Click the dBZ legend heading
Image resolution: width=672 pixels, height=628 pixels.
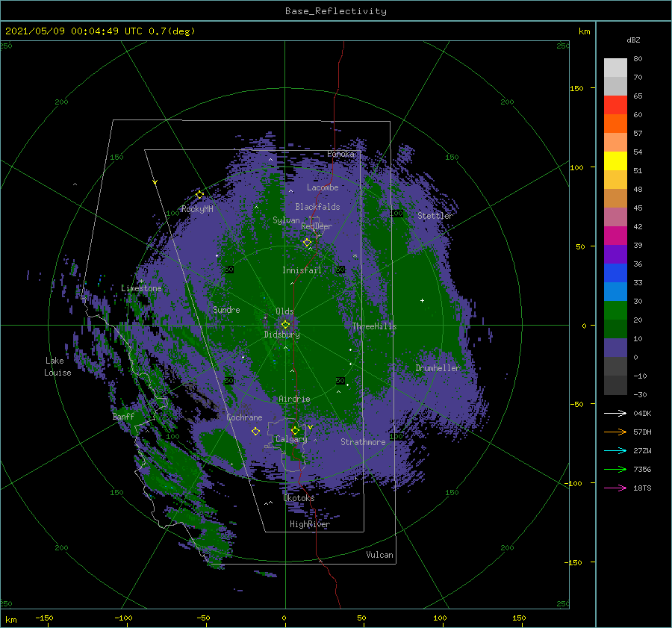tap(633, 40)
